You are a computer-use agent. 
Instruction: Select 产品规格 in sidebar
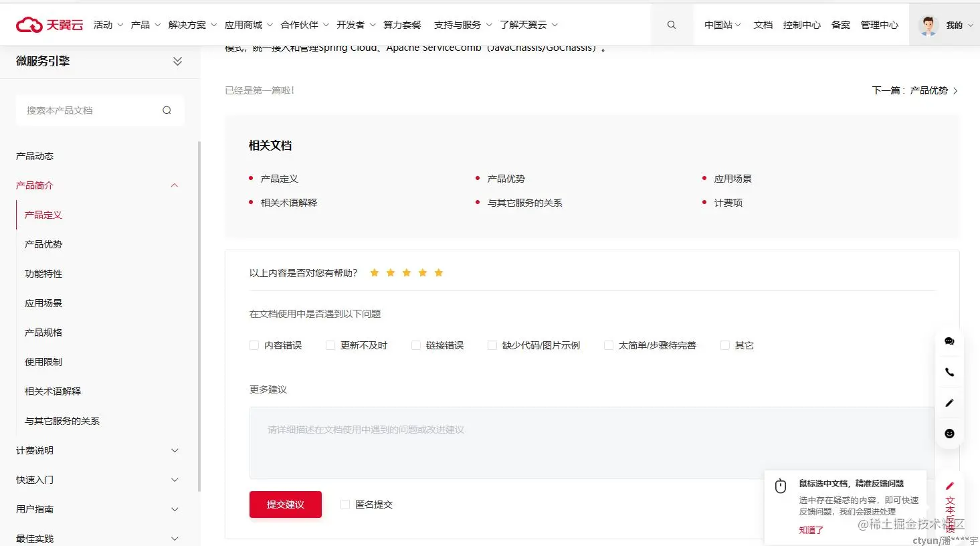click(x=43, y=333)
